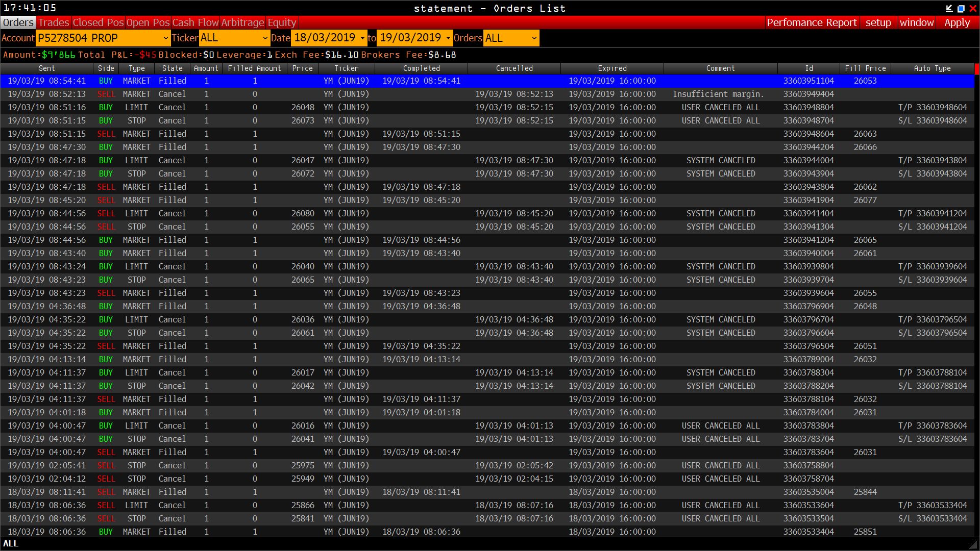This screenshot has height=551, width=980.
Task: Click fill price 25844
Action: 865,492
